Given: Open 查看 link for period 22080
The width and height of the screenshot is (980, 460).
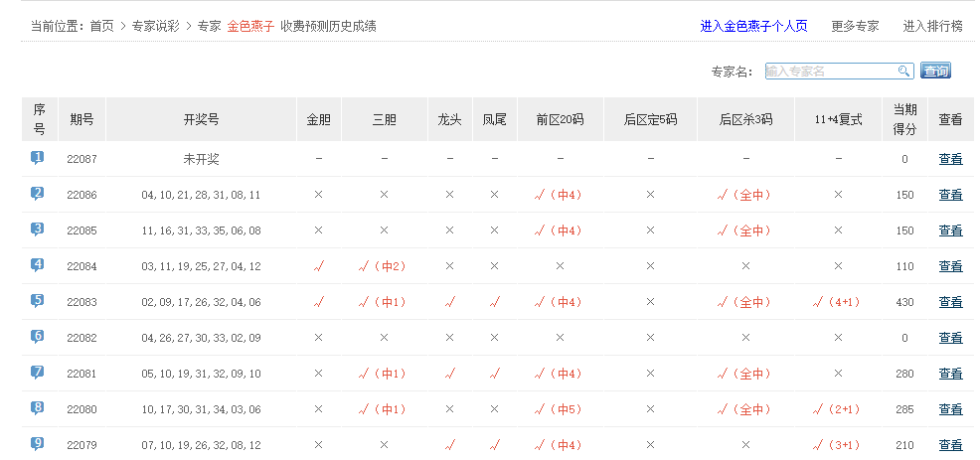Looking at the screenshot, I should pyautogui.click(x=950, y=409).
